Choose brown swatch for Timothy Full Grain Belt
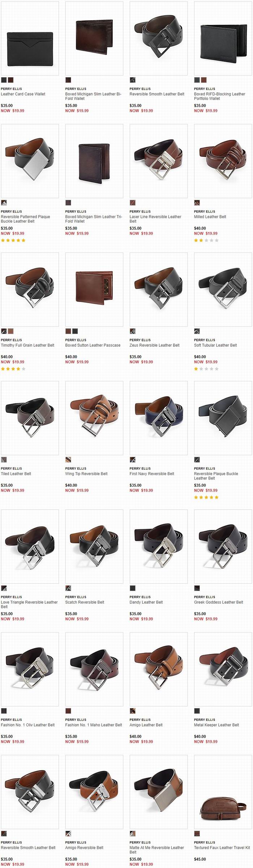The width and height of the screenshot is (253, 868). [10, 331]
